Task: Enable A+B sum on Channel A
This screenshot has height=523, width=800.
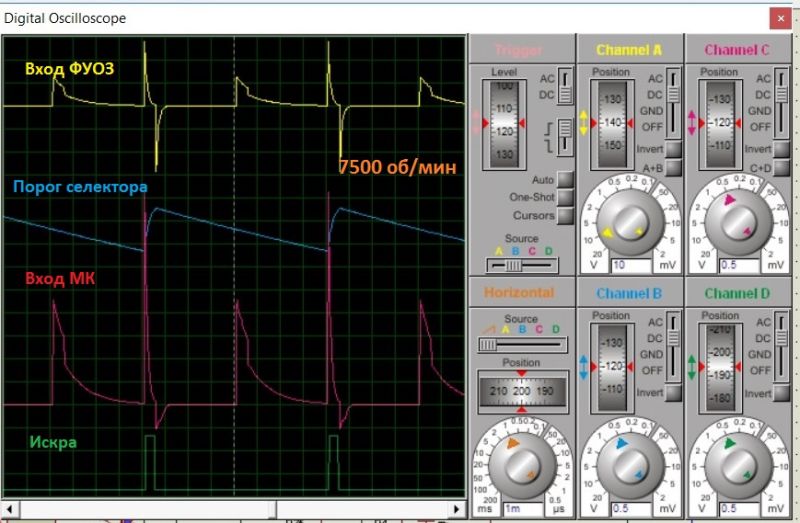Action: (673, 168)
